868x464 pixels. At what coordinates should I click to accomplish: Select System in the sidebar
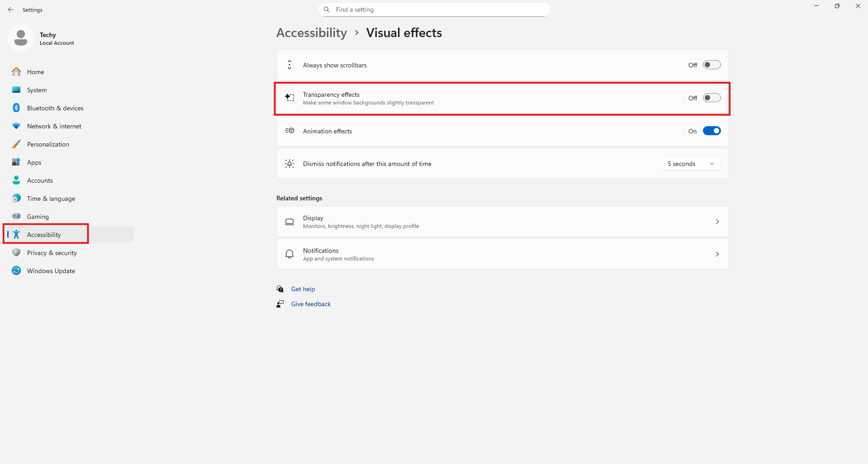click(37, 90)
